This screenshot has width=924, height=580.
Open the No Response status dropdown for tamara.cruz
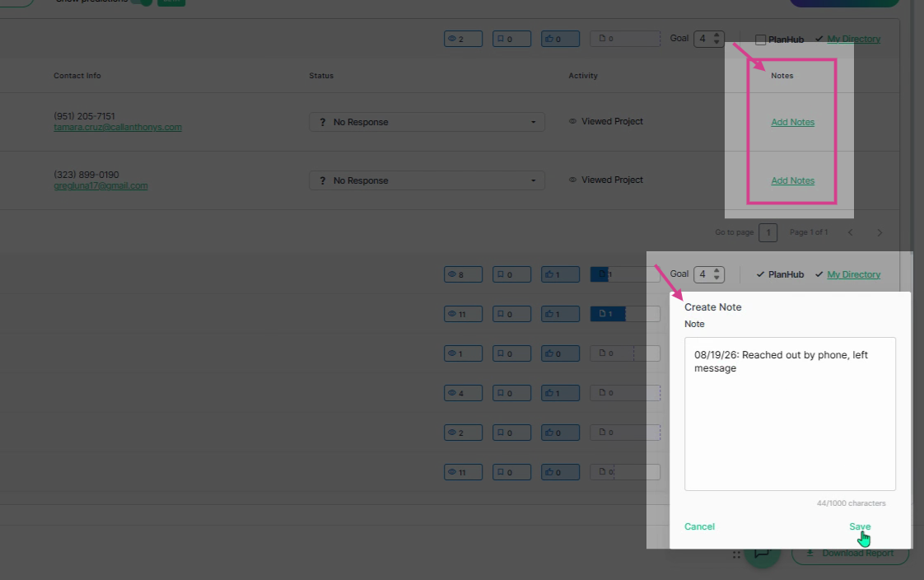pyautogui.click(x=427, y=122)
